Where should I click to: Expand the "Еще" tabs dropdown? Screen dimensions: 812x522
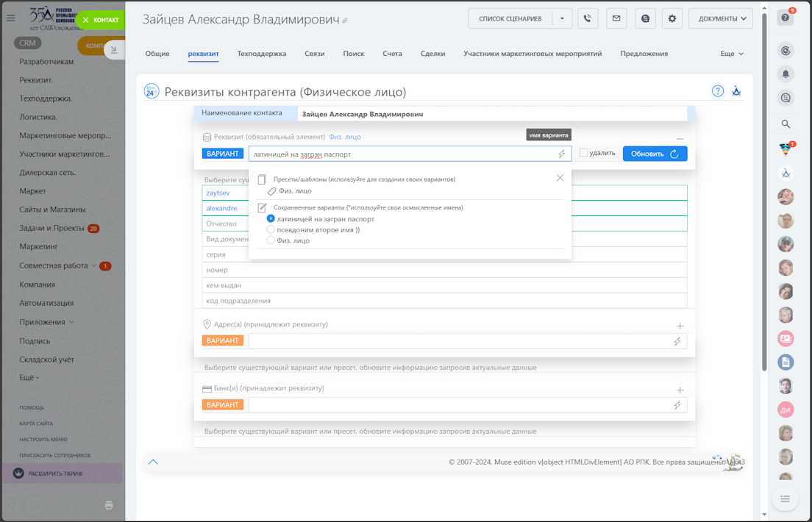[x=732, y=54]
